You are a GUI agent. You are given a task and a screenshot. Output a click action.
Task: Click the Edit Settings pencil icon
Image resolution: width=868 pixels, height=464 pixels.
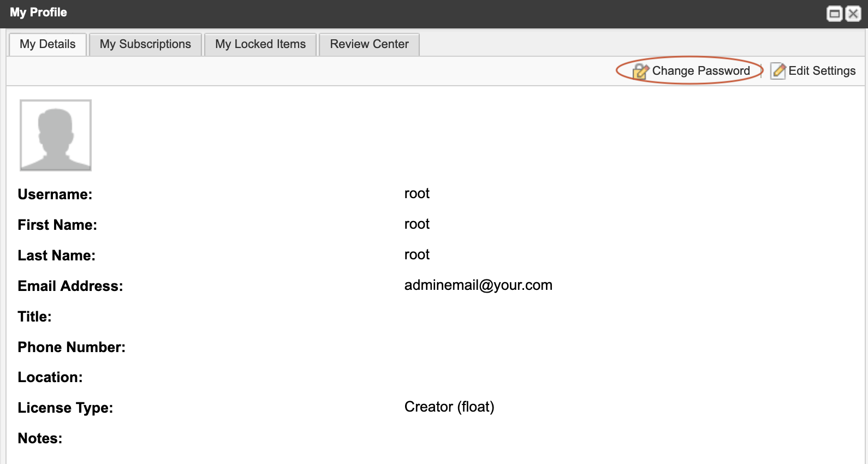[778, 71]
